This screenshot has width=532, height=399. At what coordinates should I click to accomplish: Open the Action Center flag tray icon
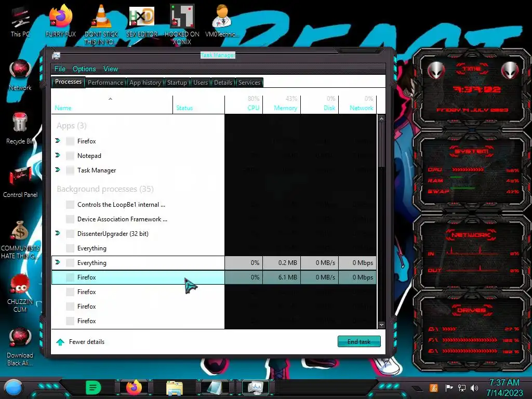click(x=449, y=388)
